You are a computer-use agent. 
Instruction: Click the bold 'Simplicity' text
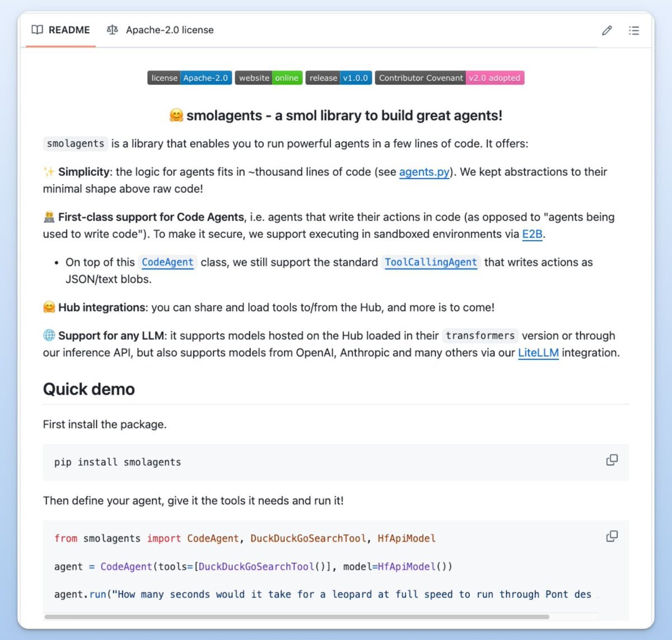(x=84, y=172)
